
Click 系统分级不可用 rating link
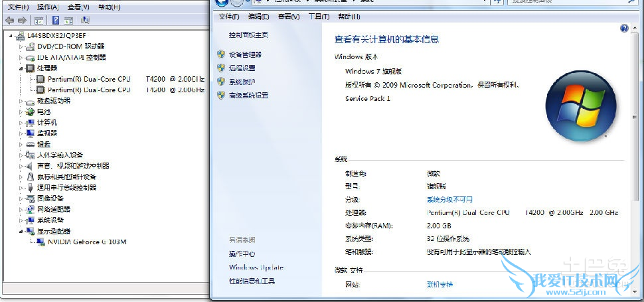pyautogui.click(x=449, y=199)
